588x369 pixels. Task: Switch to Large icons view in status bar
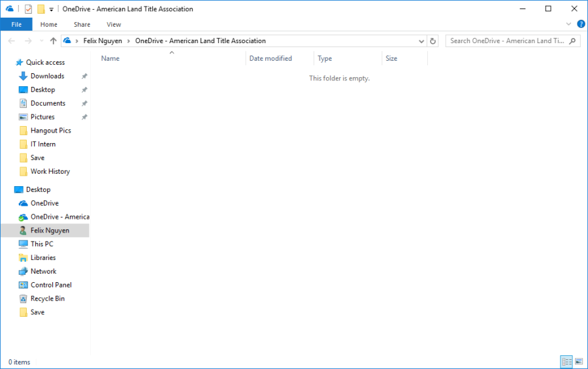tap(579, 362)
